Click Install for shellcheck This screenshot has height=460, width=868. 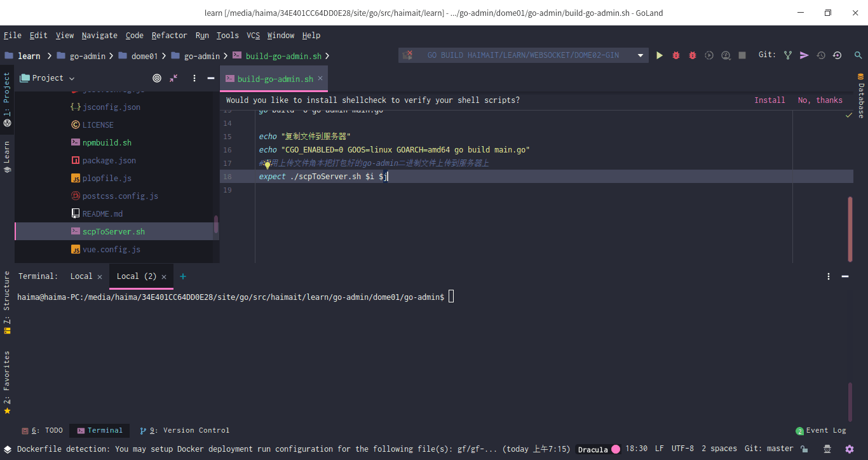[770, 100]
